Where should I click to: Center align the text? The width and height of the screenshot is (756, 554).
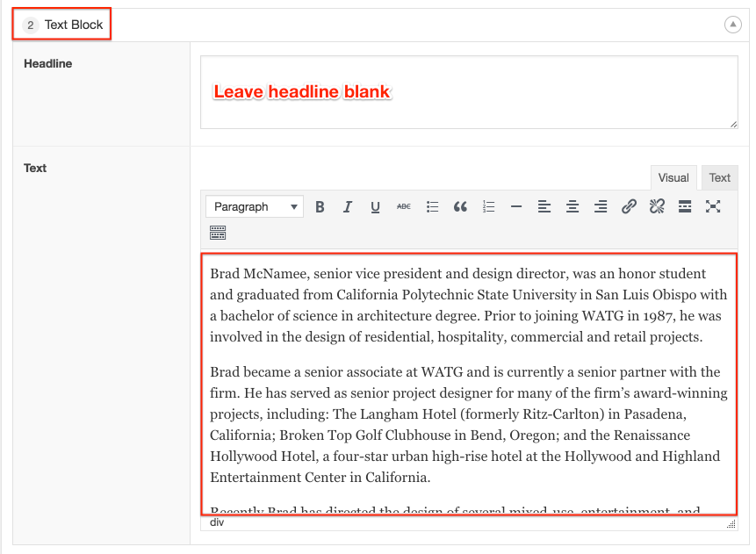pyautogui.click(x=572, y=207)
